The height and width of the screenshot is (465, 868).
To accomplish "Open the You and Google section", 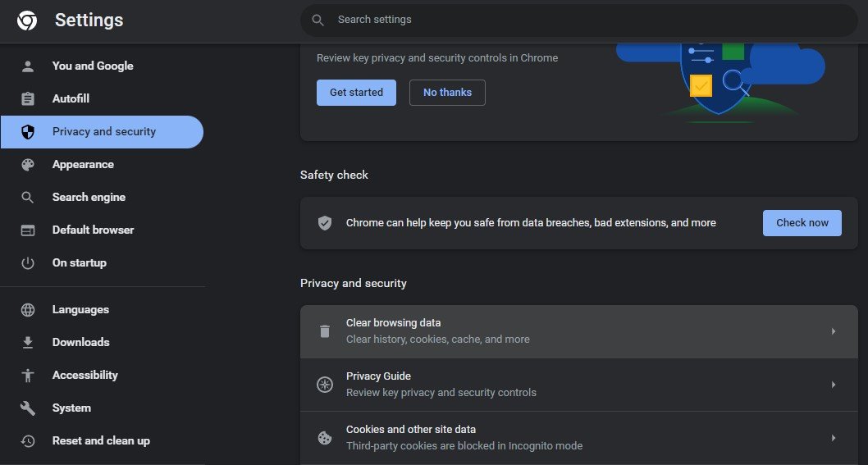I will click(102, 66).
